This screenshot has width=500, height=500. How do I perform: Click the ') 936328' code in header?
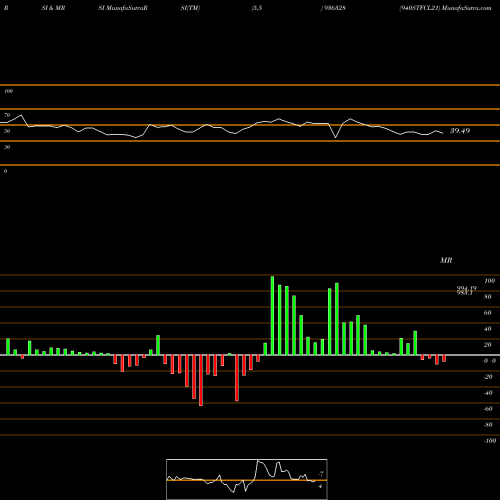point(333,8)
